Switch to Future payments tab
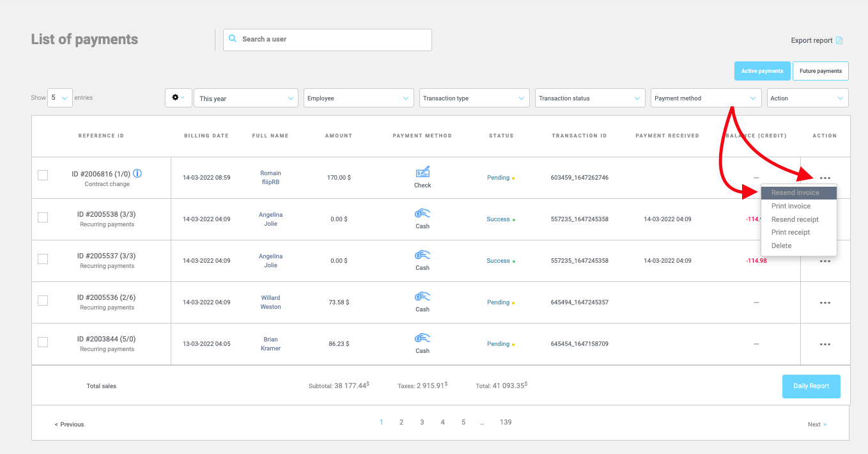Screen dimensions: 868x454 pyautogui.click(x=821, y=71)
